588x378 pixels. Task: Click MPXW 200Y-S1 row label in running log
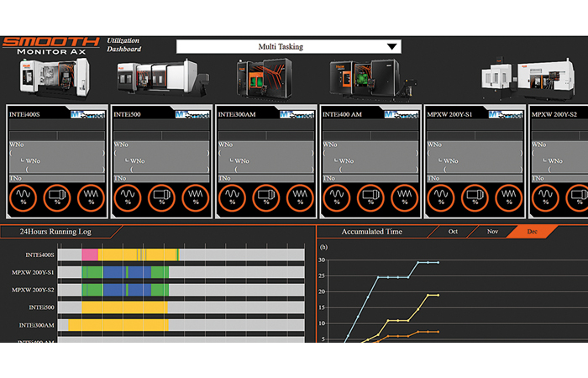coord(33,272)
